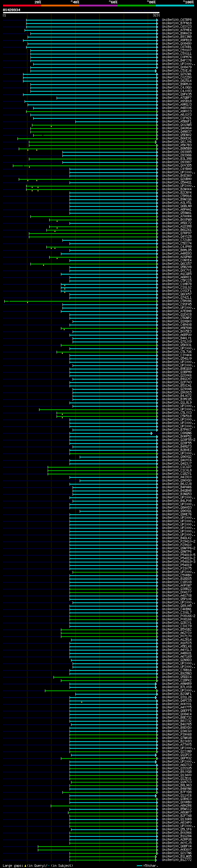Screen dimensions: 197x868
Task: Select label UniRef100_Q08480
Action: click(x=177, y=43)
